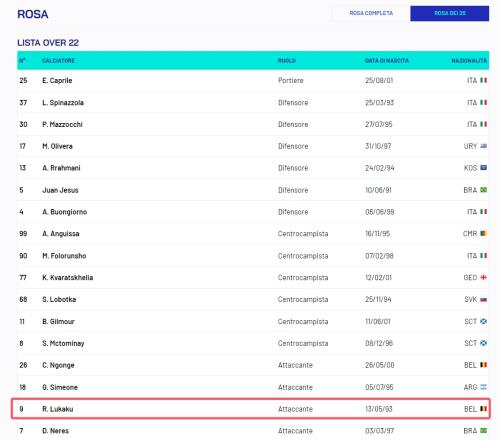Viewport: 500px width, 440px height.
Task: Click the Ruolo column header
Action: click(287, 60)
